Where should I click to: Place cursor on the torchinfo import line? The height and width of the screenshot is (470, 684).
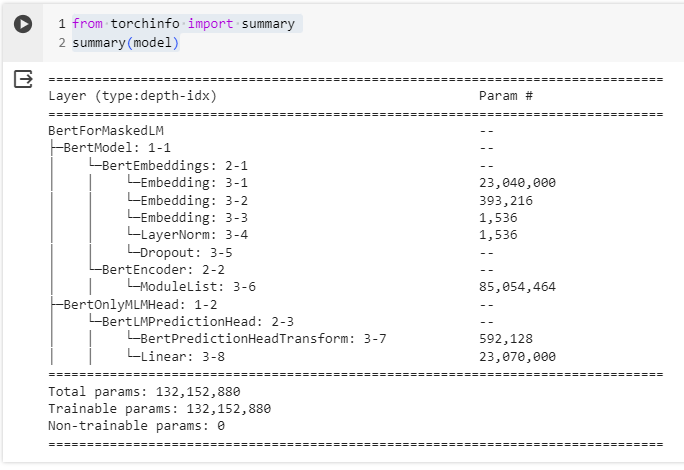tap(183, 23)
